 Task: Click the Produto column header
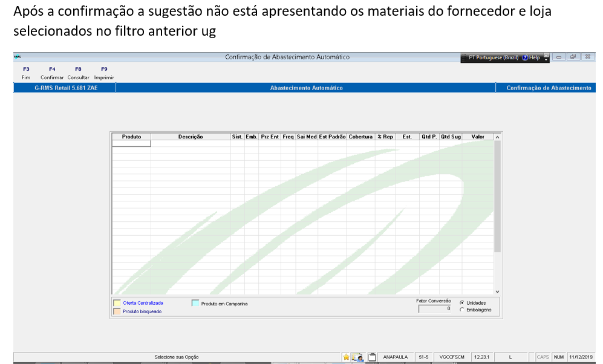coord(131,137)
